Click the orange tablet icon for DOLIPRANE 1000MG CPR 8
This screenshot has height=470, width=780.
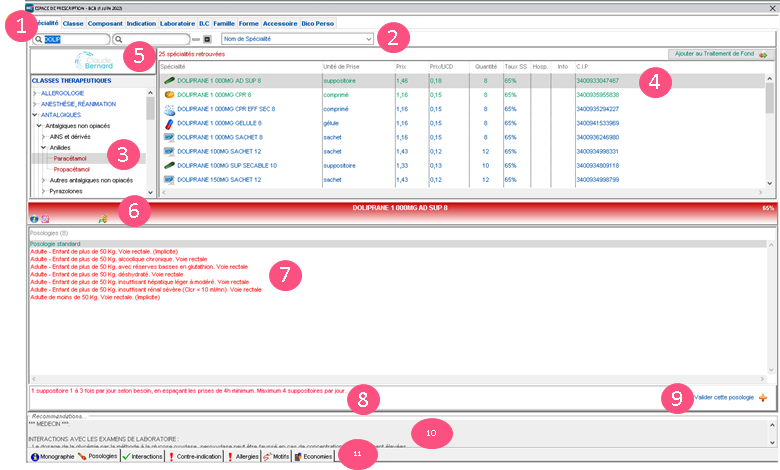168,94
